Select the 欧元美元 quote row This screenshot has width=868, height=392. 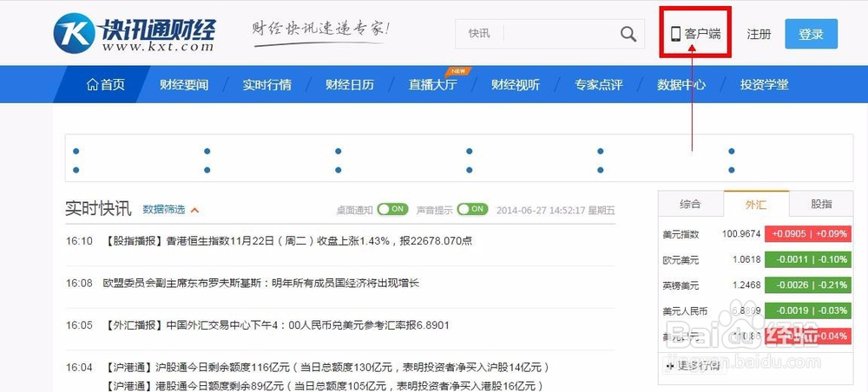pyautogui.click(x=756, y=259)
